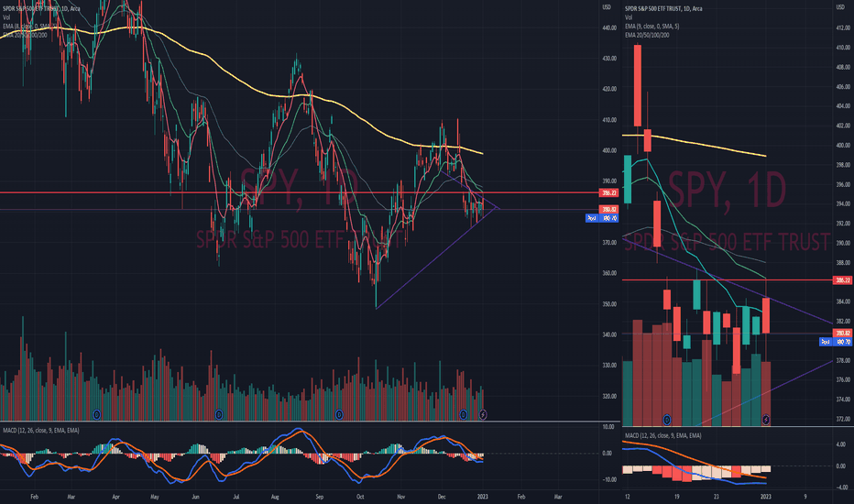Click the March dividend marker on left chart
The width and height of the screenshot is (854, 504).
click(x=97, y=414)
